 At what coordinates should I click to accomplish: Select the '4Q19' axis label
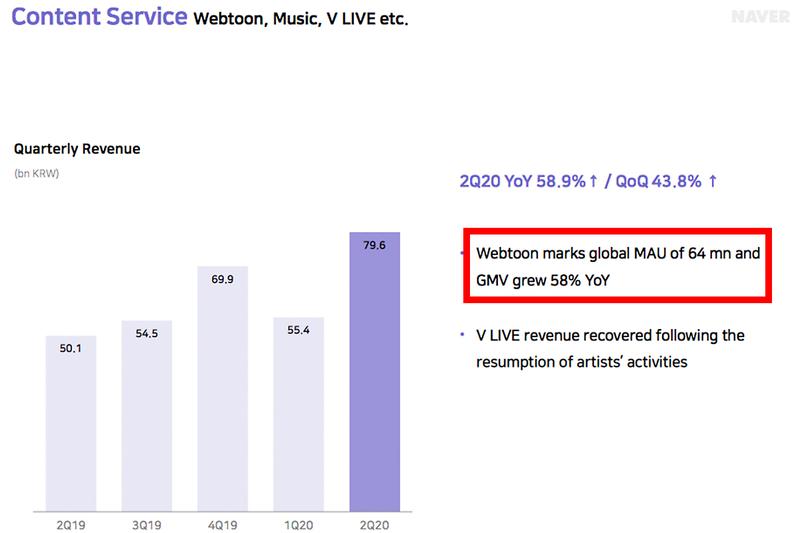(222, 525)
